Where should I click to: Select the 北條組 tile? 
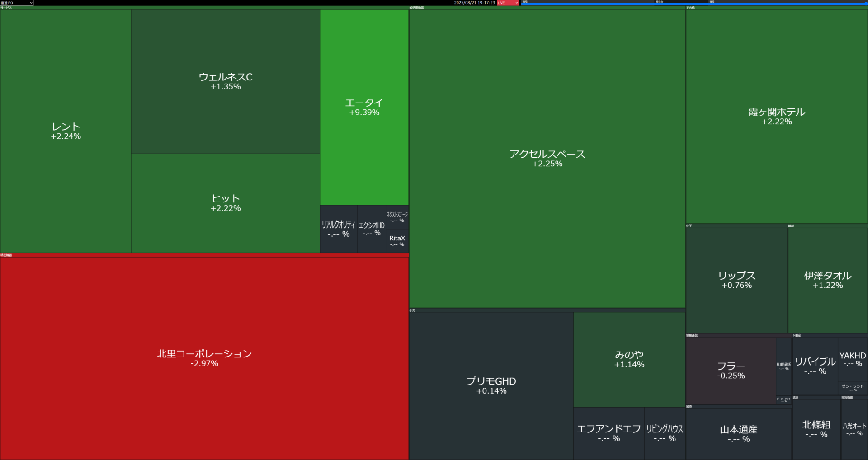click(x=816, y=429)
